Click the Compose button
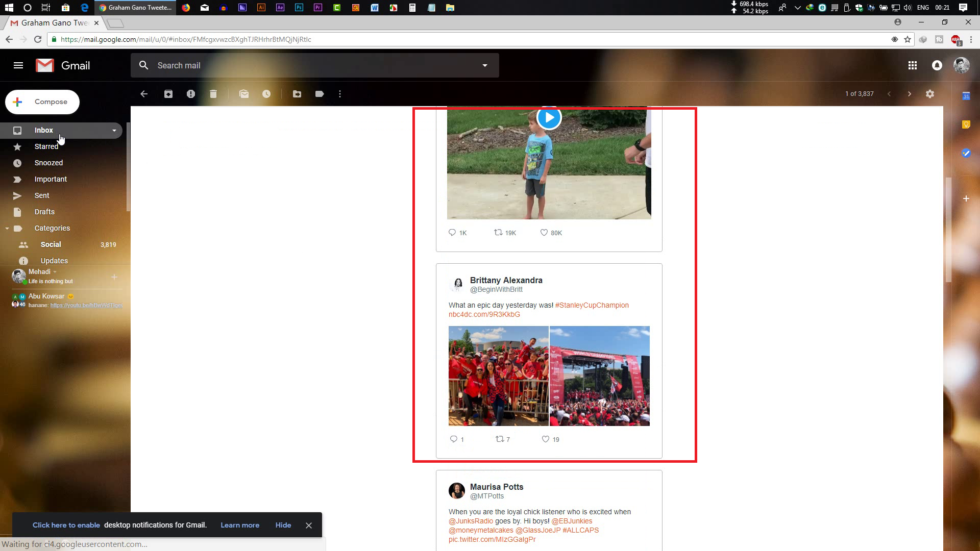The image size is (980, 551). [42, 102]
